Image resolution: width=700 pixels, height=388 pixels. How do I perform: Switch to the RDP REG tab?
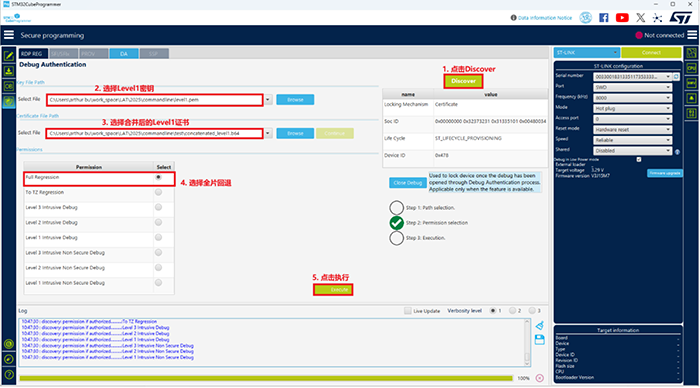tap(32, 54)
